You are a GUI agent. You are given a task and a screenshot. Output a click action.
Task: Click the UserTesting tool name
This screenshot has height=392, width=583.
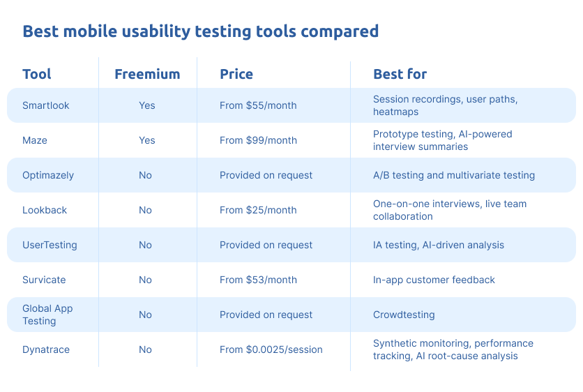[50, 245]
